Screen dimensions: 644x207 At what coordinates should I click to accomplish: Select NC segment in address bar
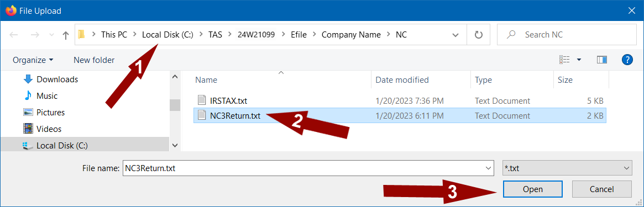(x=401, y=35)
